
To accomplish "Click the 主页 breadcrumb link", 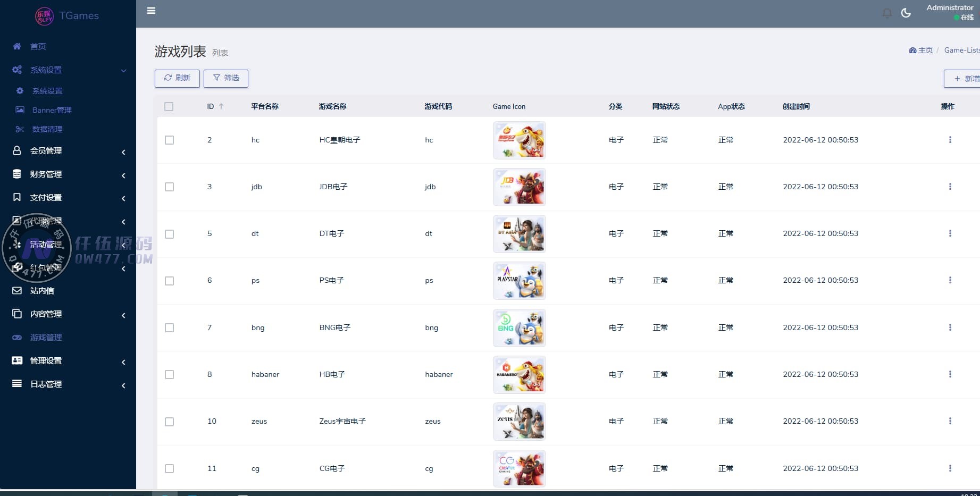I will [x=922, y=50].
